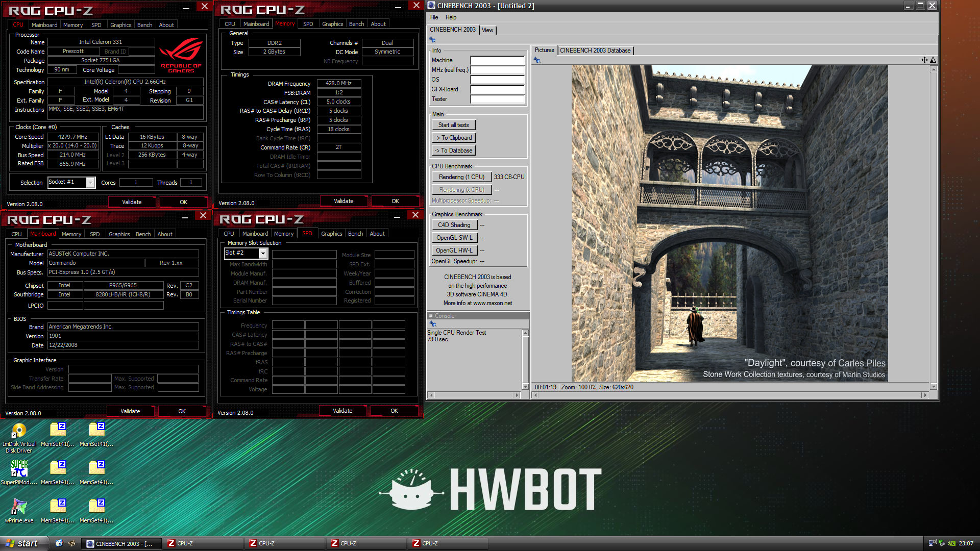Click the NVIDIA icon in the system tray
The image size is (980, 551).
[x=951, y=543]
